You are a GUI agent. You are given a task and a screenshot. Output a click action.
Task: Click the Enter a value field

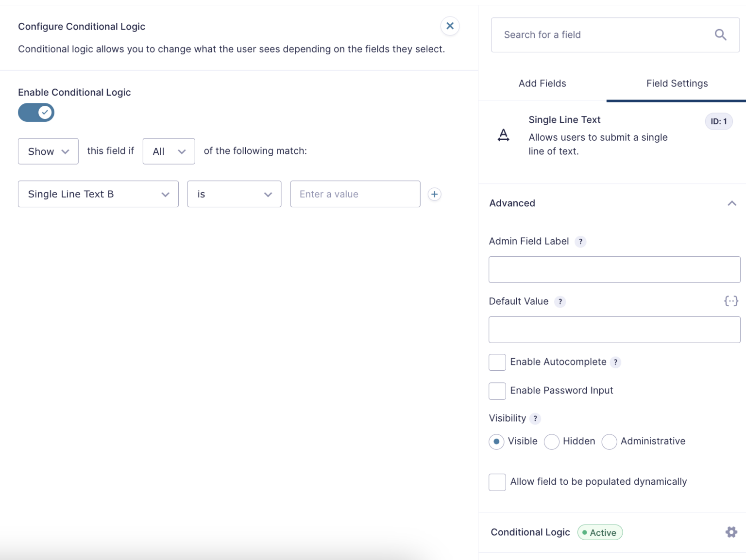point(355,194)
